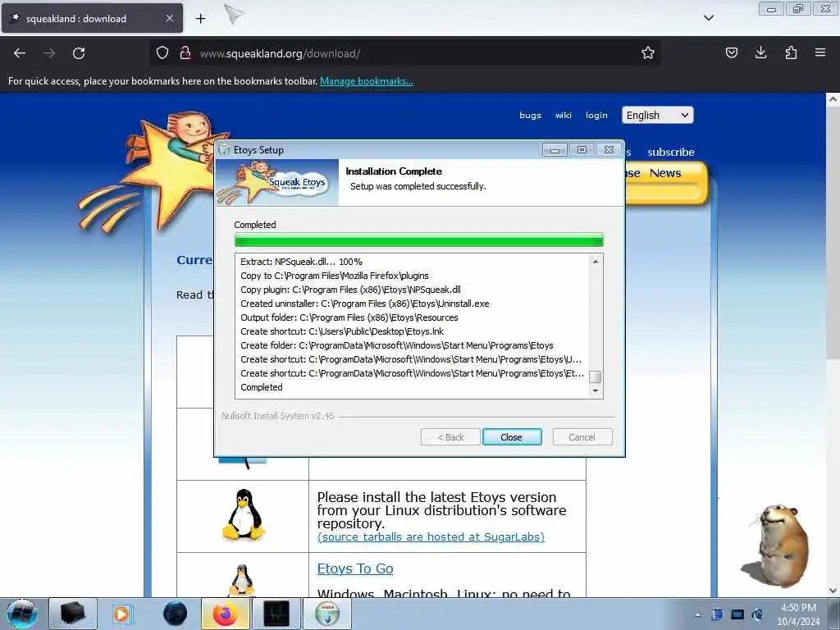The height and width of the screenshot is (630, 840).
Task: Click the completed green progress bar
Action: [418, 240]
